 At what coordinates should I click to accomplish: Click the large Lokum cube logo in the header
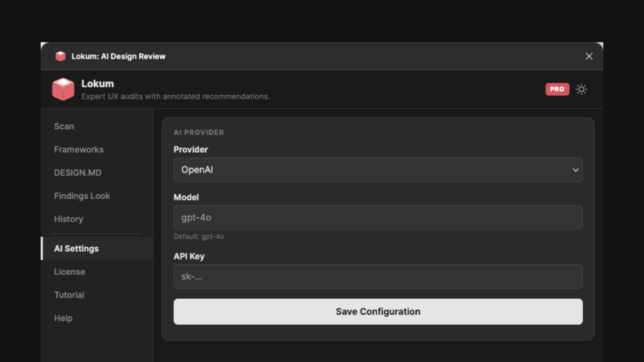63,89
